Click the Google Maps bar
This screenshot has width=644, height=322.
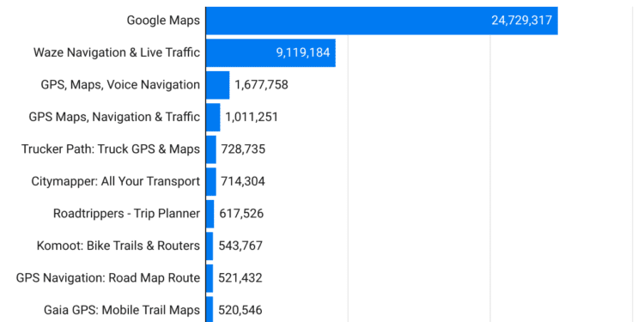click(x=381, y=21)
